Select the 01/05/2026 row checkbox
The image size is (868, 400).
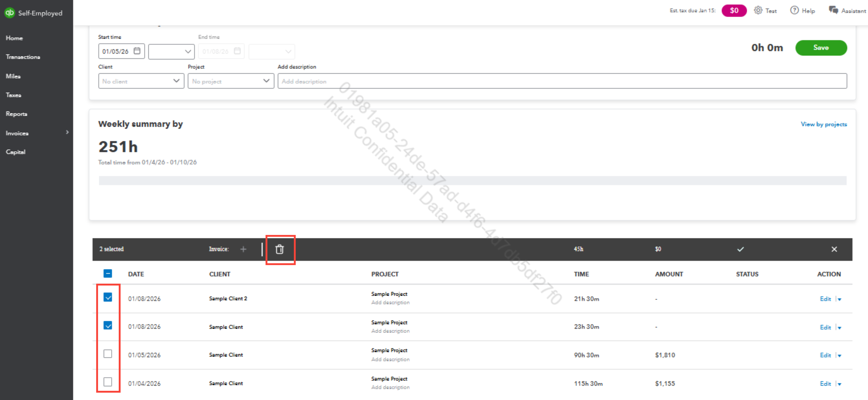point(108,354)
